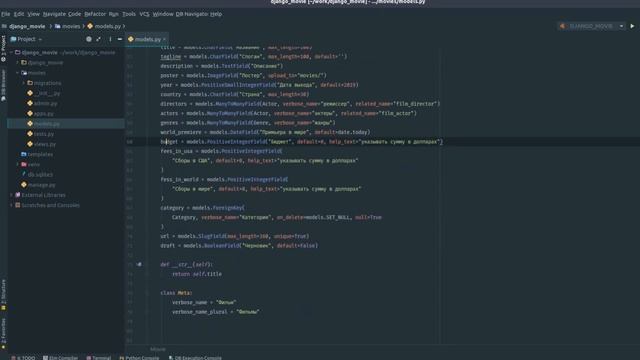640x360 pixels.
Task: Open tests.py in project tree
Action: 44,134
